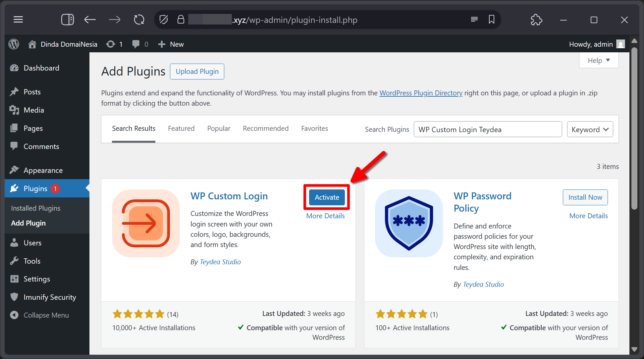Screen dimensions: 644x359
Task: Click the scrollbar down arrow
Action: tap(634, 349)
